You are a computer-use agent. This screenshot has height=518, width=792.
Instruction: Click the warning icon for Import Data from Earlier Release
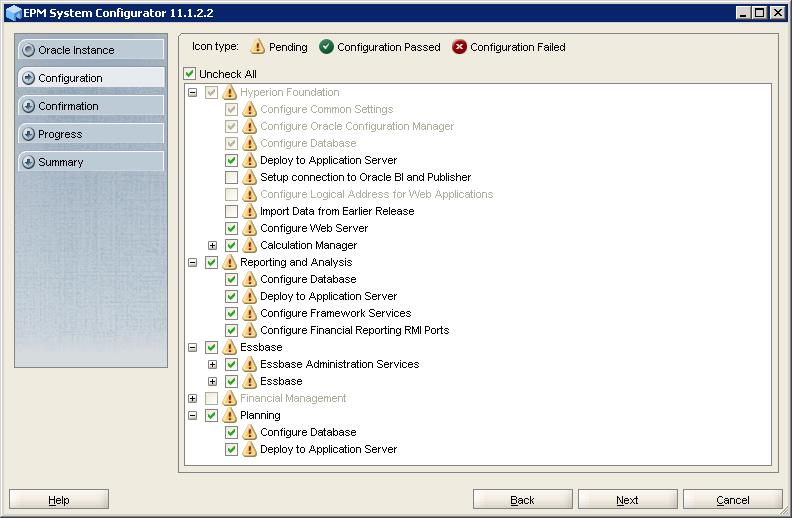(x=250, y=211)
